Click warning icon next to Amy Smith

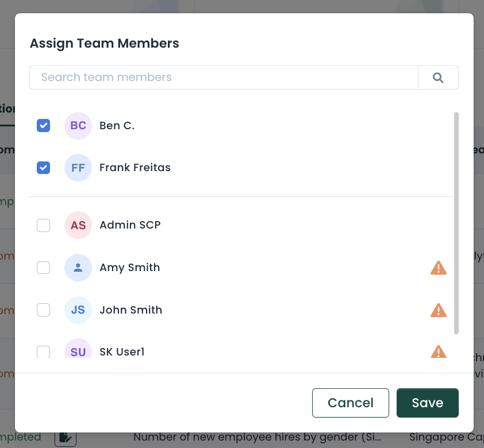pos(439,268)
